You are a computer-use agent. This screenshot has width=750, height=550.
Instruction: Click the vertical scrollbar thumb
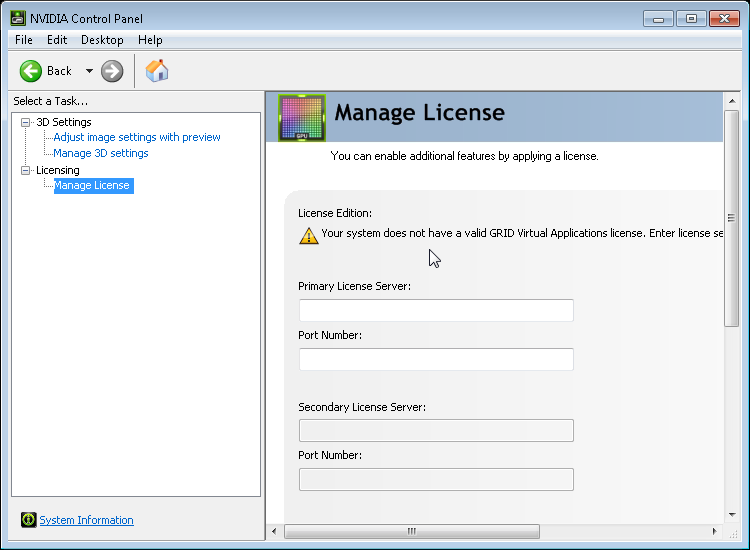coord(731,218)
